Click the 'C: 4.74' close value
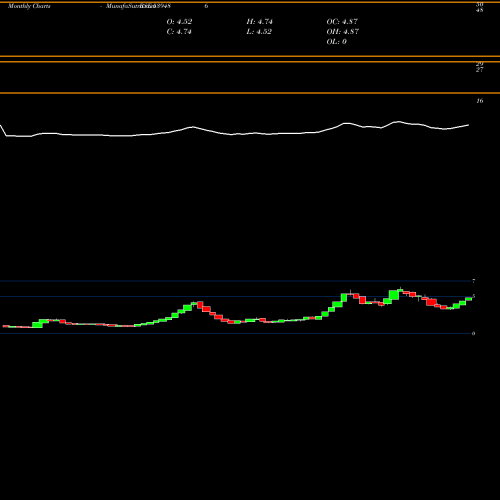 coord(179,32)
